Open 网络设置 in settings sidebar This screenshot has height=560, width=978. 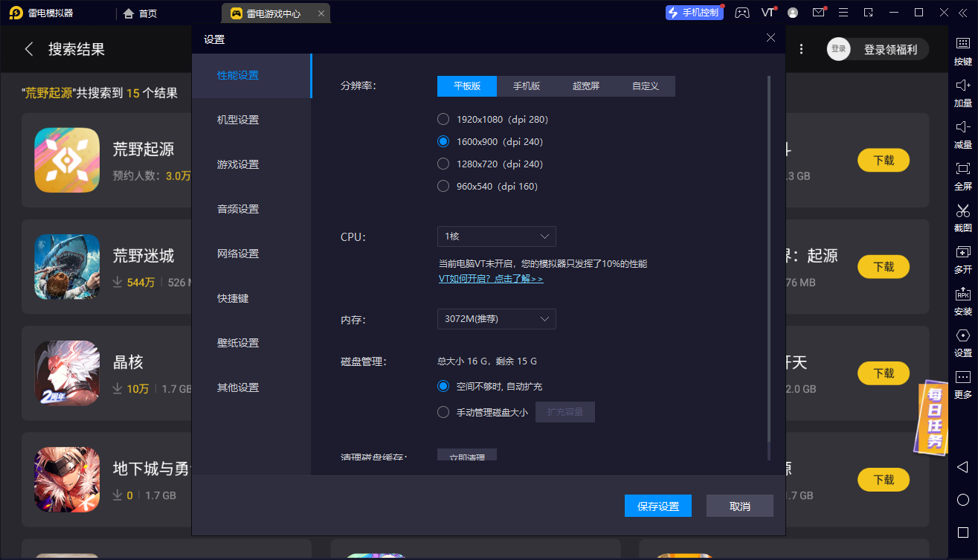tap(251, 254)
